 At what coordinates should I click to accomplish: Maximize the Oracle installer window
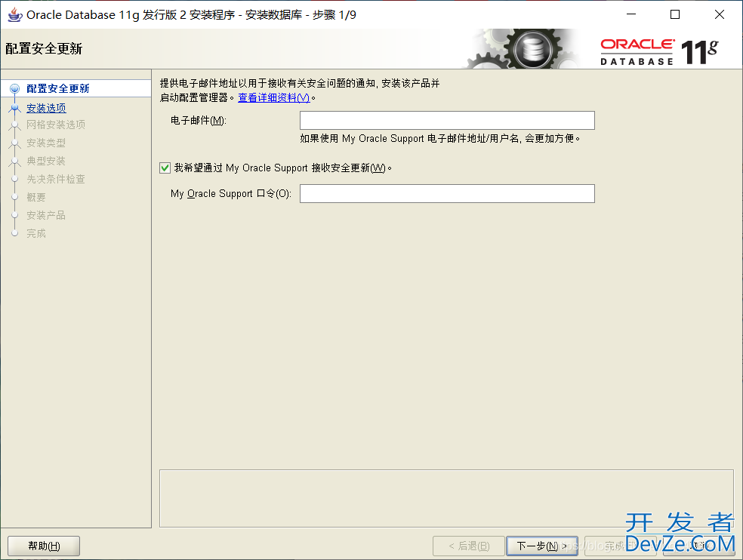[x=675, y=14]
